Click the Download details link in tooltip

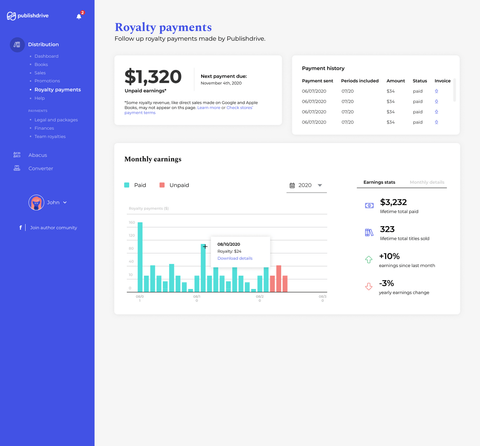click(x=235, y=258)
